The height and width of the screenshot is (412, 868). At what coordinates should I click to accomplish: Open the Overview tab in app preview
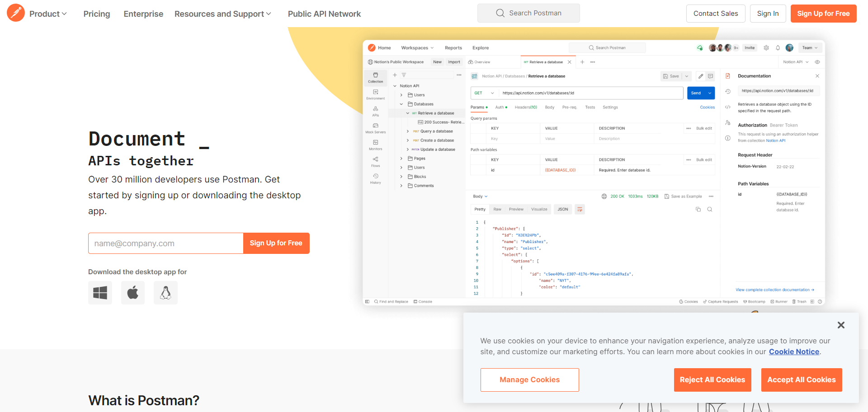[x=479, y=62]
